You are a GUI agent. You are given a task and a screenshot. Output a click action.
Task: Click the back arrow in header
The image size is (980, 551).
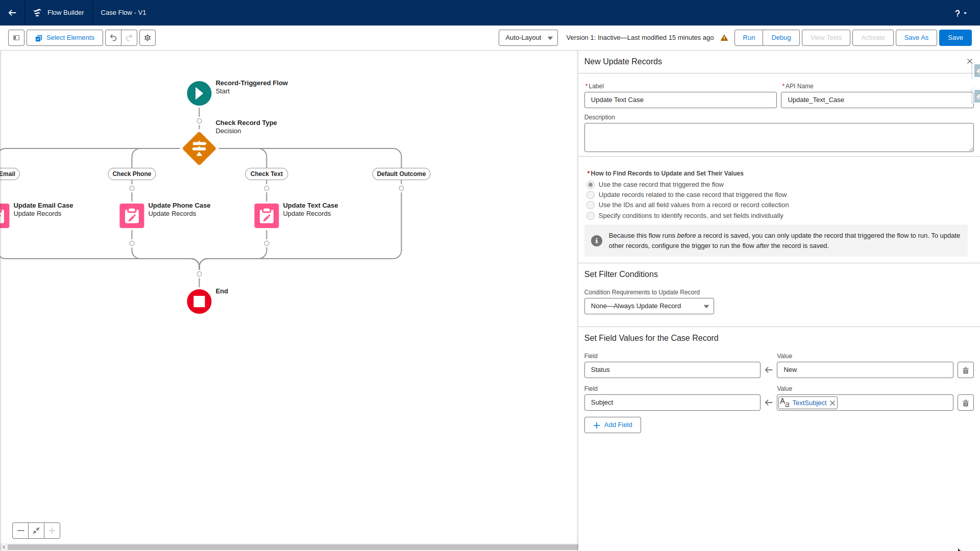(12, 13)
